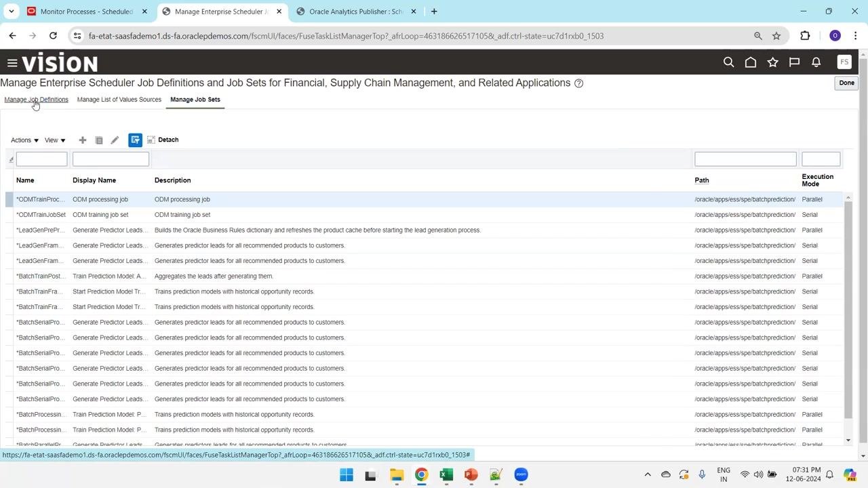Select the *ODMTrainJobSet row name
Viewport: 868px width, 488px height.
pos(41,215)
